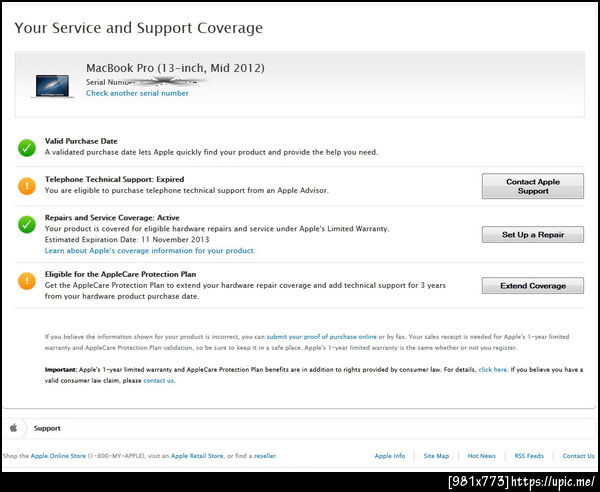
Task: Click the Telephone Technical Support orange warning icon
Action: coord(27,186)
